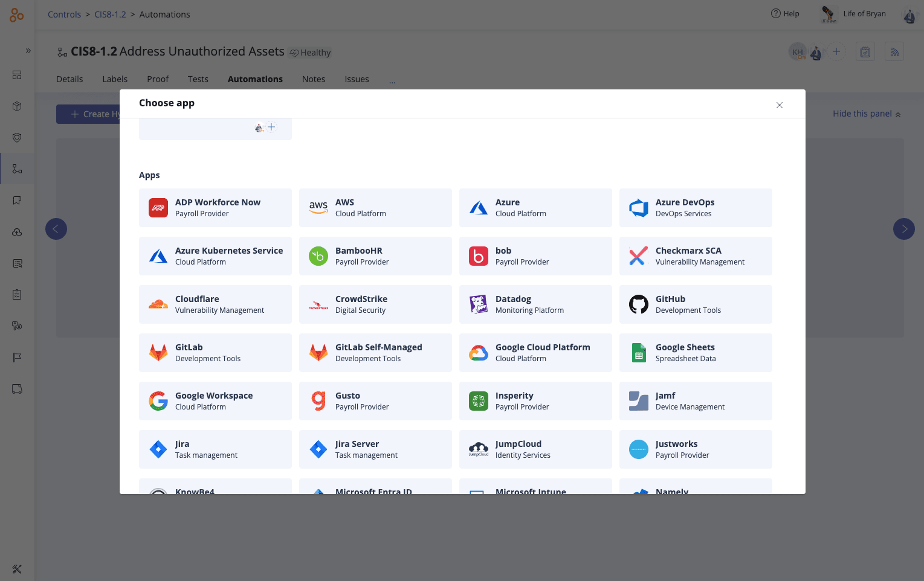The image size is (924, 581).
Task: Select the Jira task management app
Action: 215,449
